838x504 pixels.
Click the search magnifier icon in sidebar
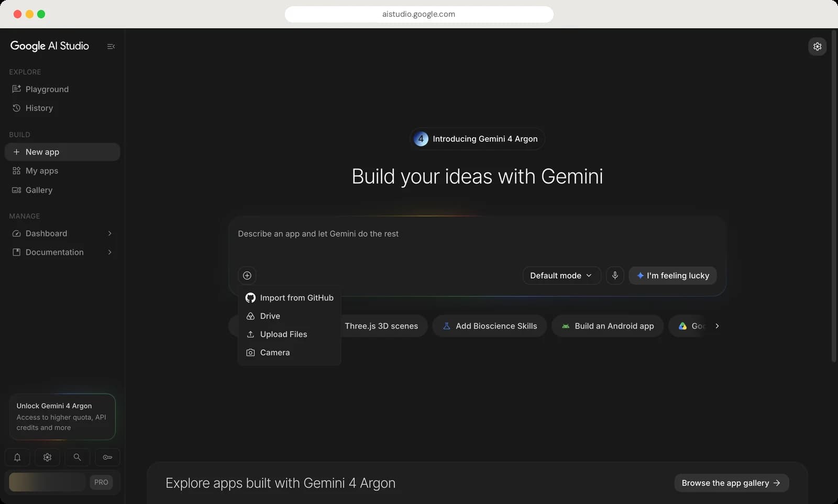point(77,457)
